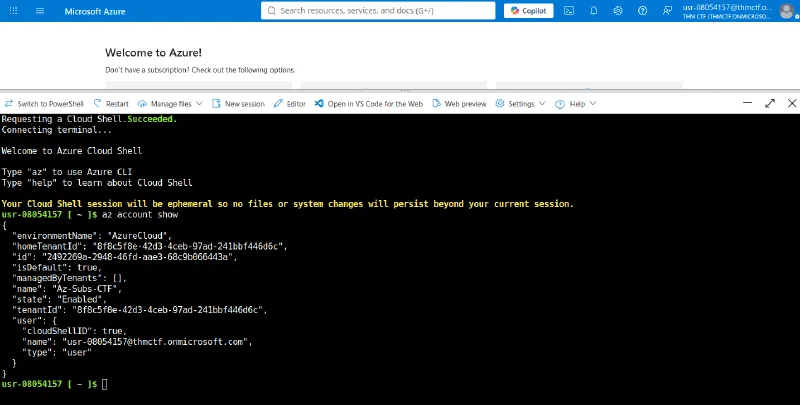
Task: Maximize the Cloud Shell pane
Action: [x=770, y=103]
